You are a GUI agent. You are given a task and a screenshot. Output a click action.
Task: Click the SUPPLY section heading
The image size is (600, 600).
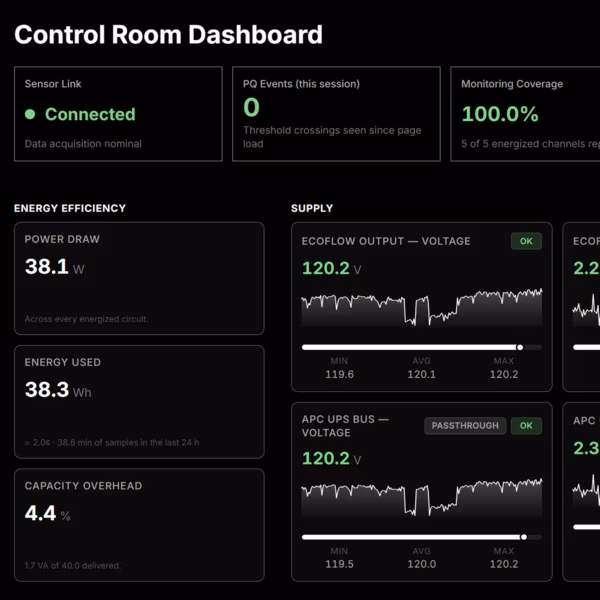(312, 208)
